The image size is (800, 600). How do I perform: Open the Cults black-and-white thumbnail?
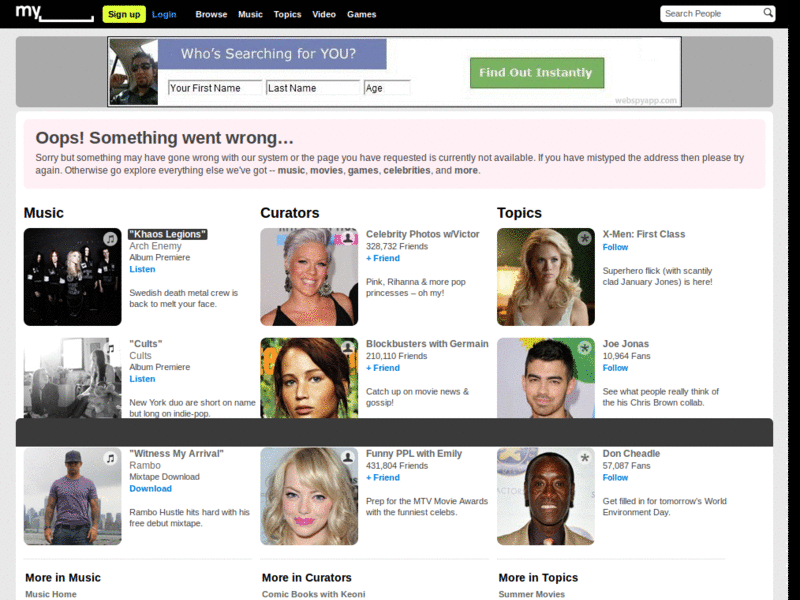pos(72,378)
